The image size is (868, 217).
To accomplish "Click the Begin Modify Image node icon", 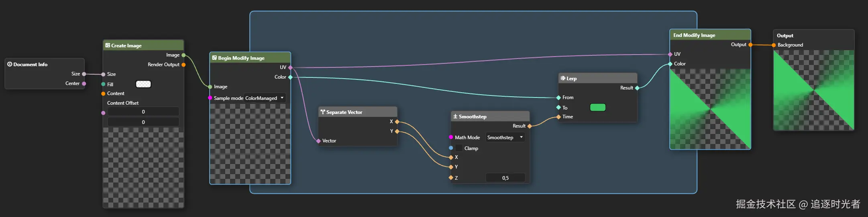I will point(214,58).
